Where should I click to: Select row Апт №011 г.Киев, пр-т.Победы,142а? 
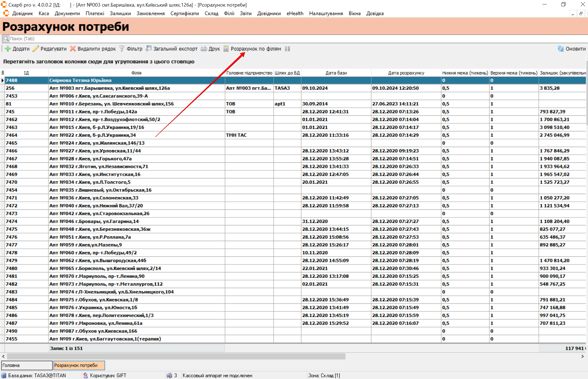(x=93, y=112)
